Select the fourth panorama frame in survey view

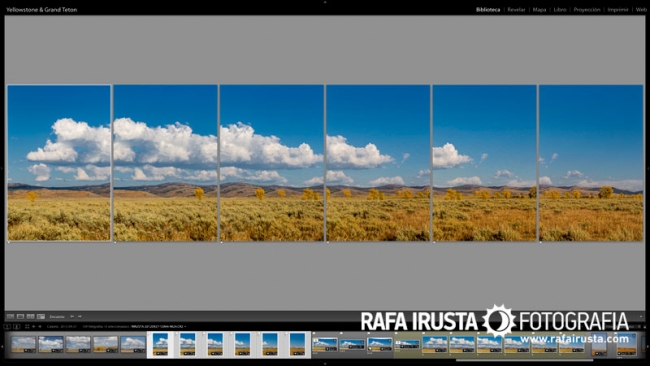[x=378, y=163]
